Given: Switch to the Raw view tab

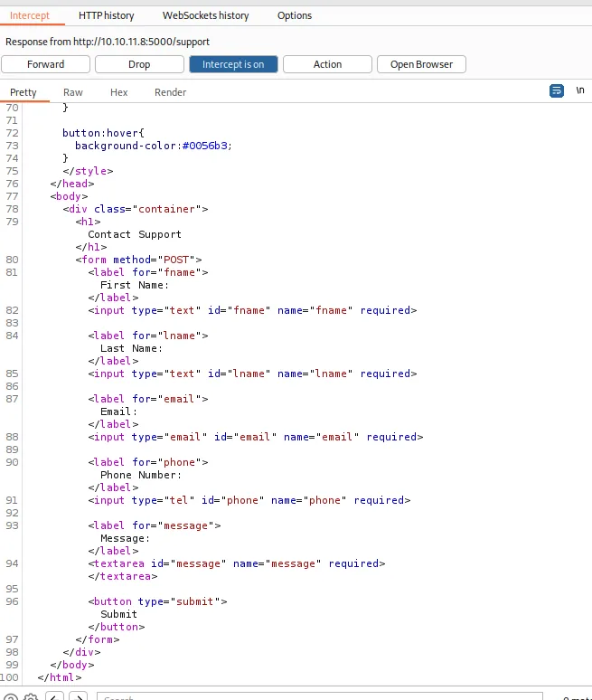Looking at the screenshot, I should click(72, 92).
